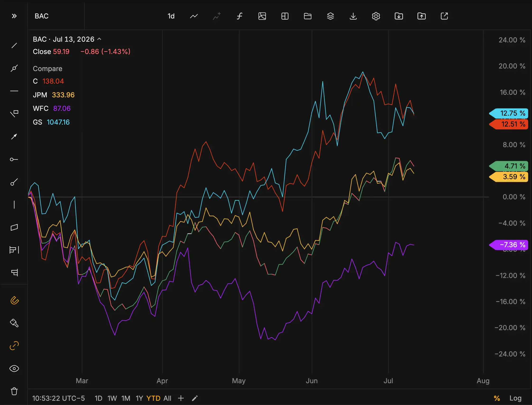Select the parallelogram shape tool
The width and height of the screenshot is (532, 405).
pos(14,227)
